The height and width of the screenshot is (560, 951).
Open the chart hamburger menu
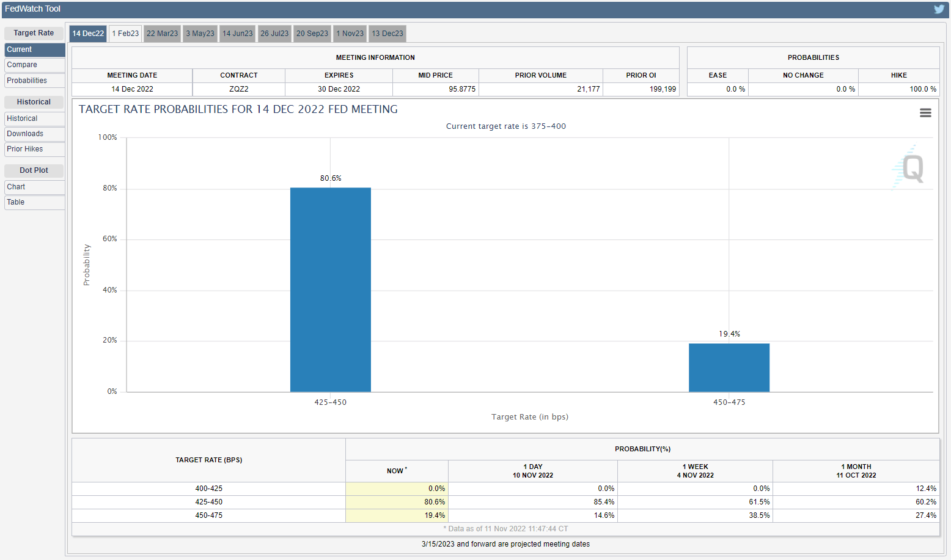[925, 113]
